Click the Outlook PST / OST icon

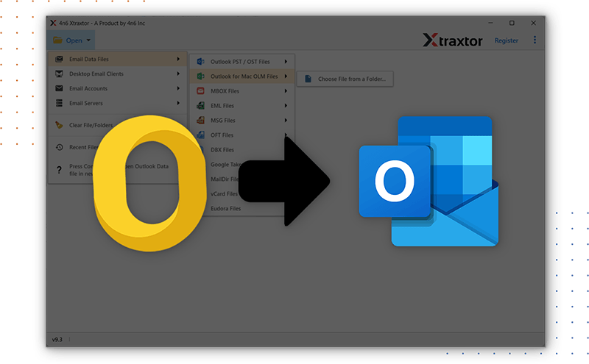[x=200, y=62]
